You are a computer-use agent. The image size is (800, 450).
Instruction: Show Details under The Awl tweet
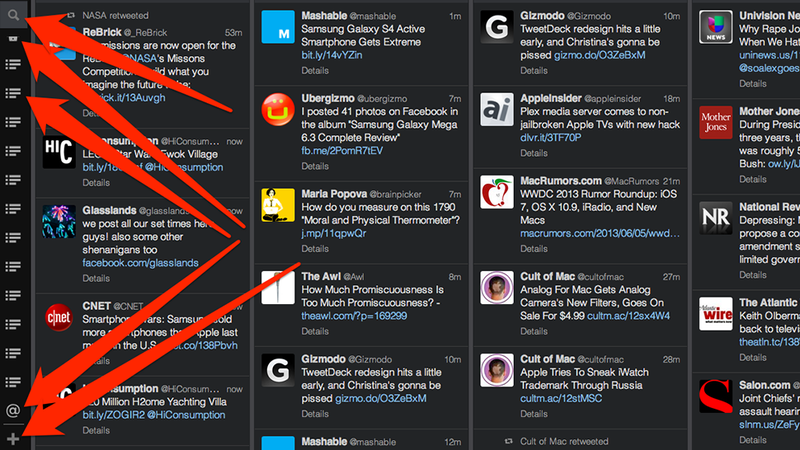[x=315, y=331]
